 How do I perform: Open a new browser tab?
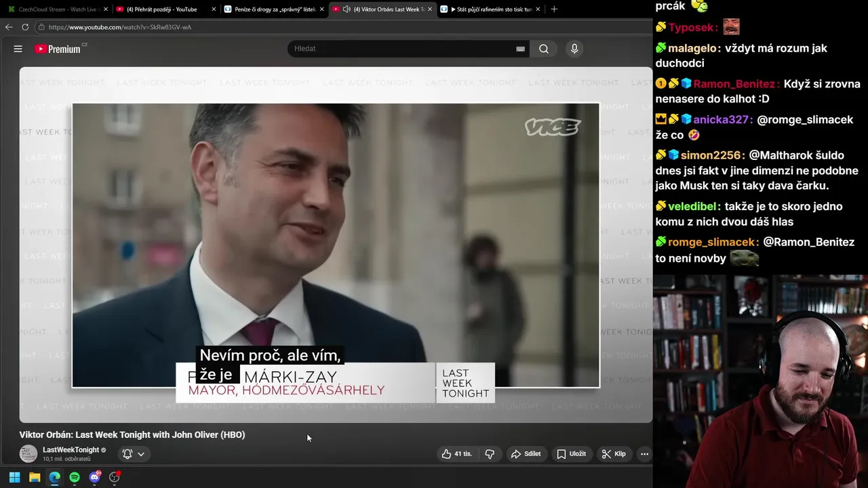tap(554, 9)
